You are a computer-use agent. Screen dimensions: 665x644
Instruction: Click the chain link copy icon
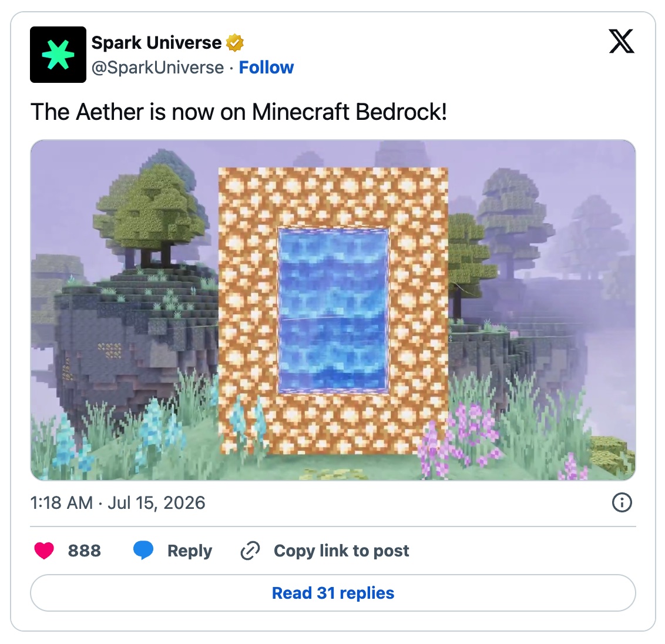point(250,551)
